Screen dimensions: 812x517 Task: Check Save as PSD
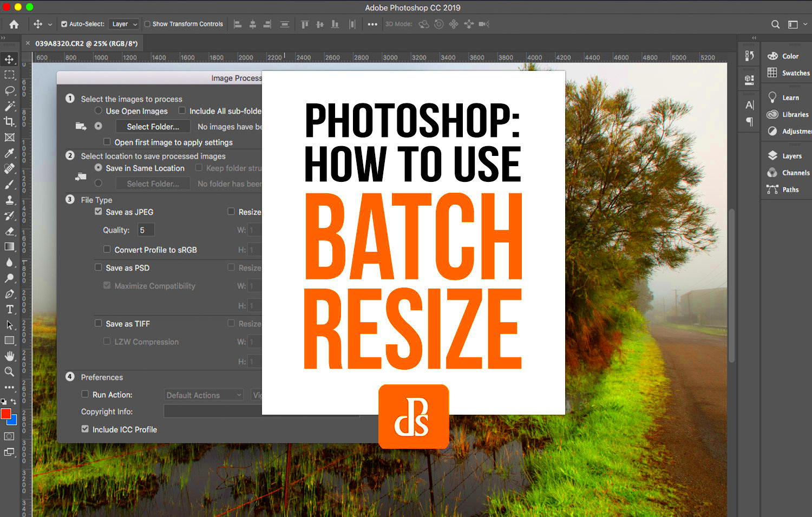[98, 267]
